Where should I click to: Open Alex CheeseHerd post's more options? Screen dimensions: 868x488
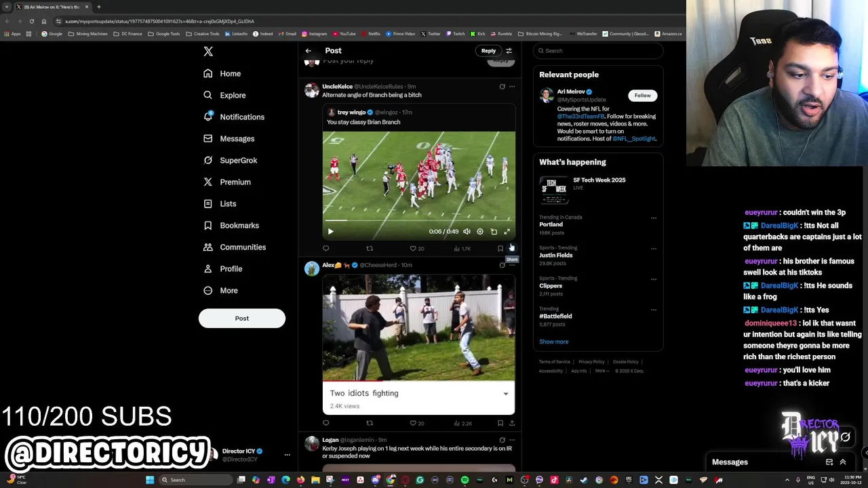click(x=512, y=265)
